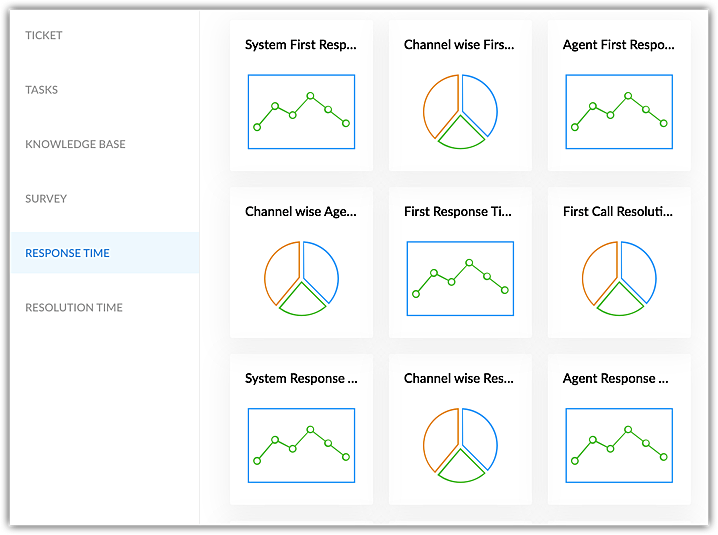718x535 pixels.
Task: Click the Channel wise Response pie chart icon
Action: pos(460,445)
